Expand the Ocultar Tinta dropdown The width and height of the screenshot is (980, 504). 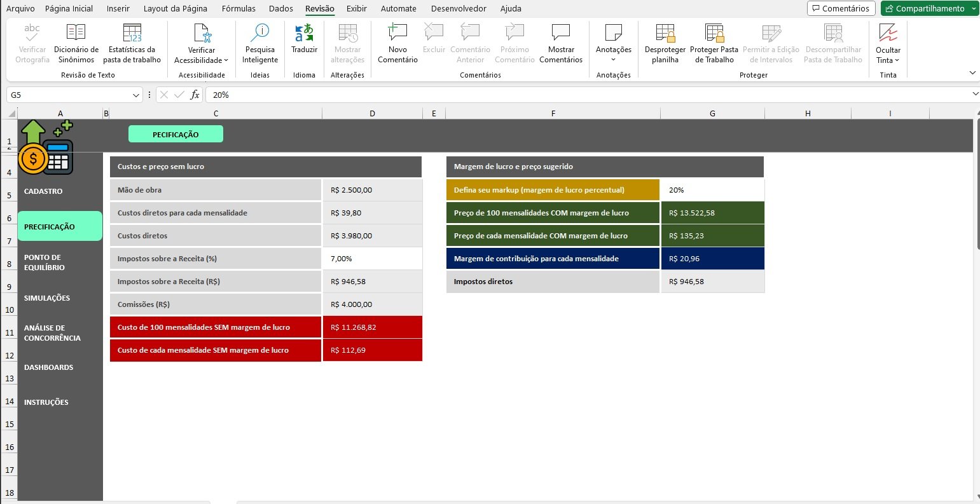point(897,60)
